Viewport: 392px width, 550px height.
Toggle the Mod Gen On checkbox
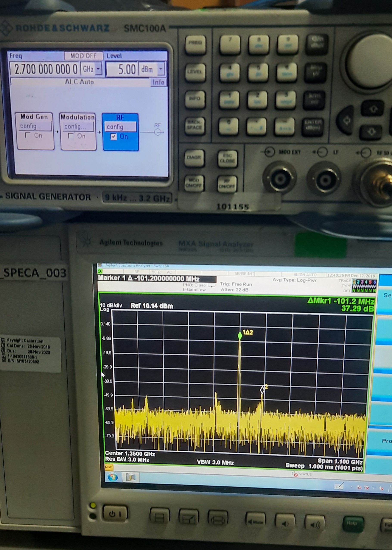pos(28,135)
